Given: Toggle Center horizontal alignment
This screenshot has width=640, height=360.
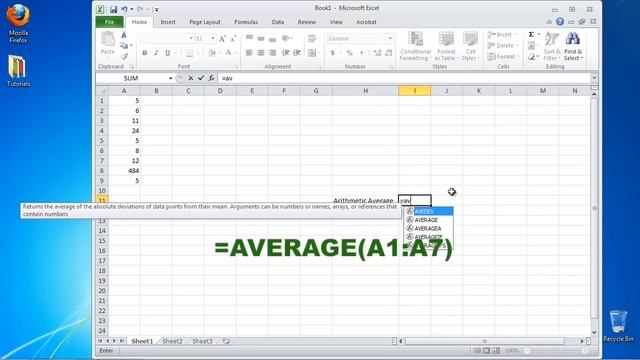Looking at the screenshot, I should [260, 53].
